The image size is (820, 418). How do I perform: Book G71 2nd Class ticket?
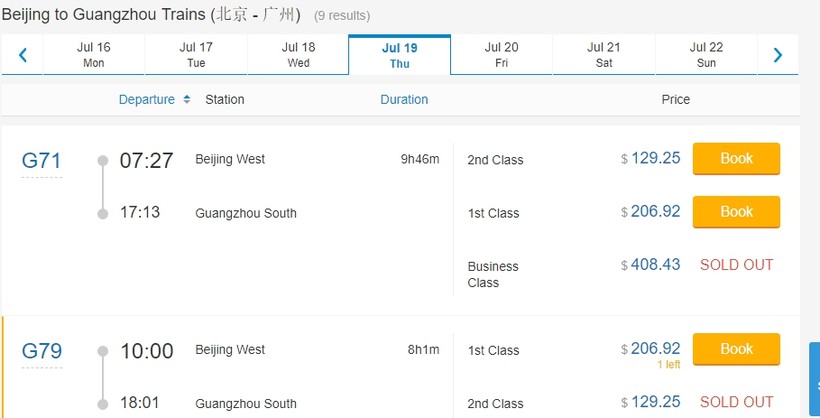click(736, 159)
